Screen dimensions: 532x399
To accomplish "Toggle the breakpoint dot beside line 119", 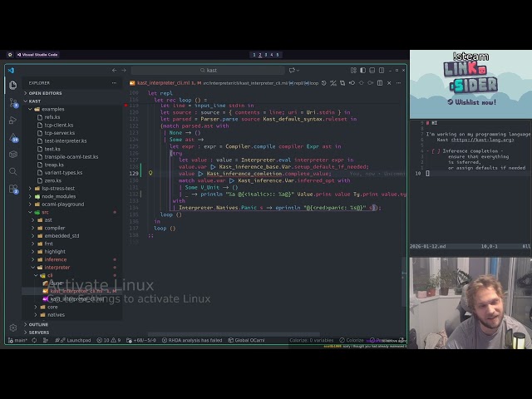I will pyautogui.click(x=126, y=106).
